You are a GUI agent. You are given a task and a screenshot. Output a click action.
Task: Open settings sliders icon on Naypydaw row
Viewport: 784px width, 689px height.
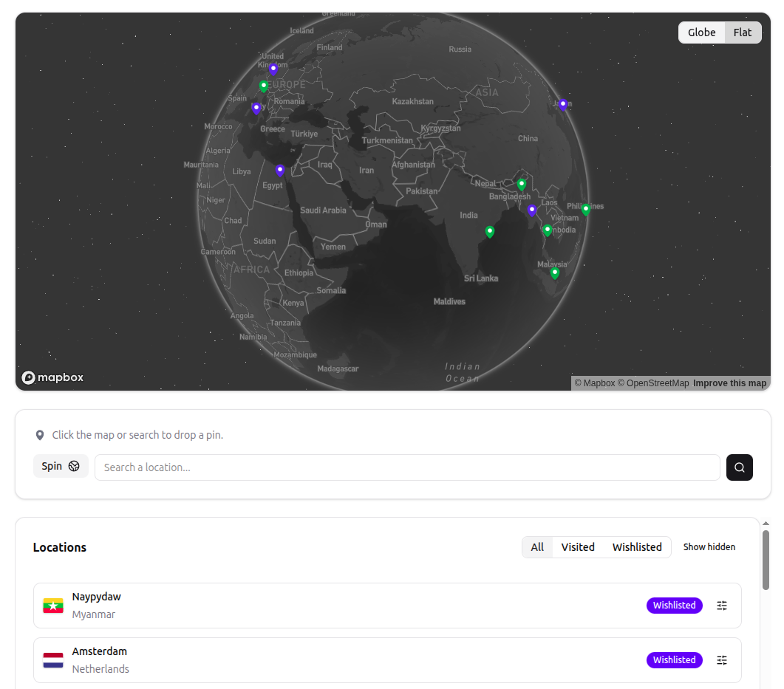(x=722, y=605)
